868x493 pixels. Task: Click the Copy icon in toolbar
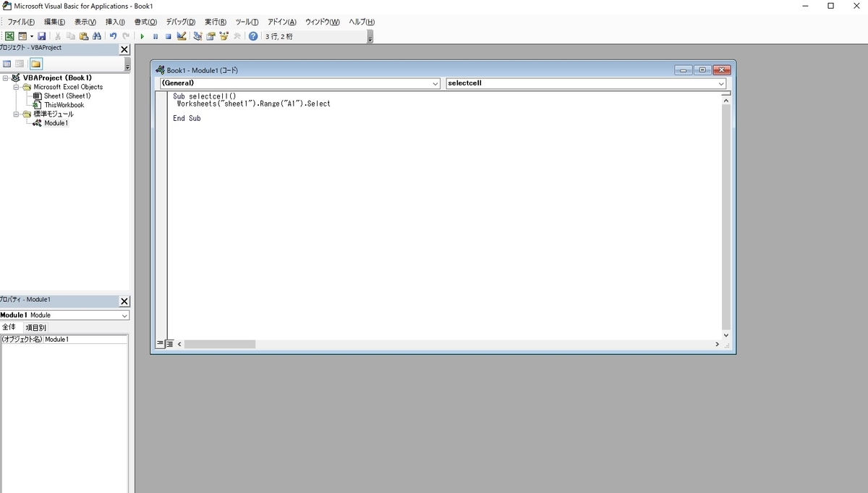coord(71,36)
